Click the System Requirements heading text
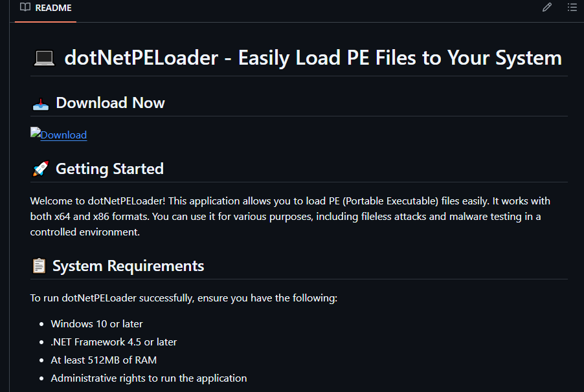The width and height of the screenshot is (584, 392). (128, 266)
